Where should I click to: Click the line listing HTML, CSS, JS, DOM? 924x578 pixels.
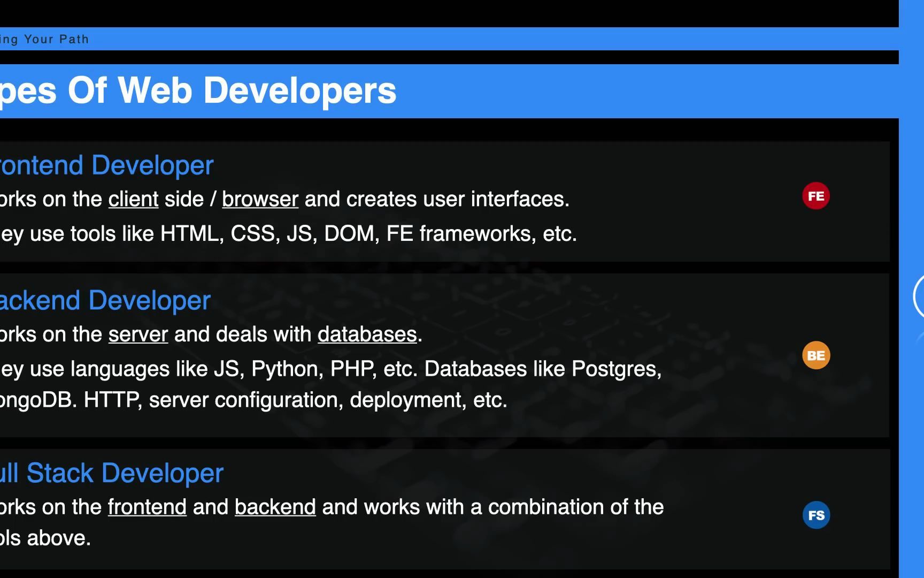(289, 234)
